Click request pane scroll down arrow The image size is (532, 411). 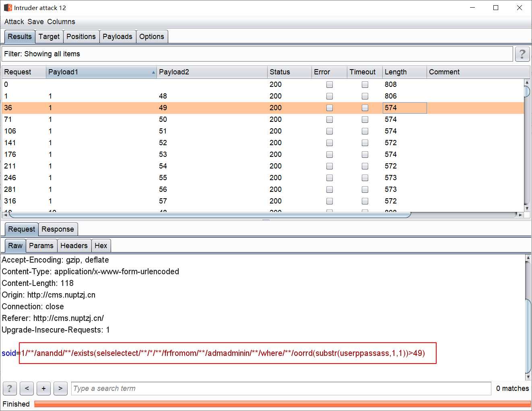[x=528, y=377]
